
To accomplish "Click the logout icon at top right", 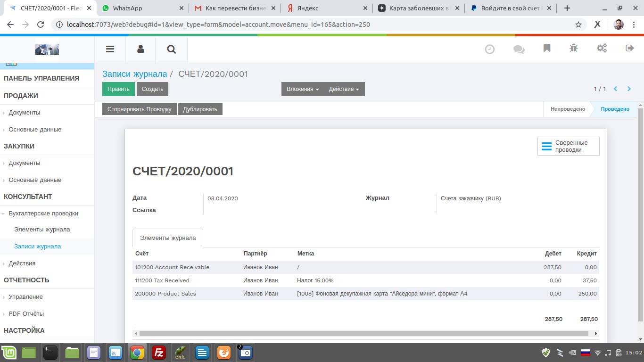I will (629, 49).
